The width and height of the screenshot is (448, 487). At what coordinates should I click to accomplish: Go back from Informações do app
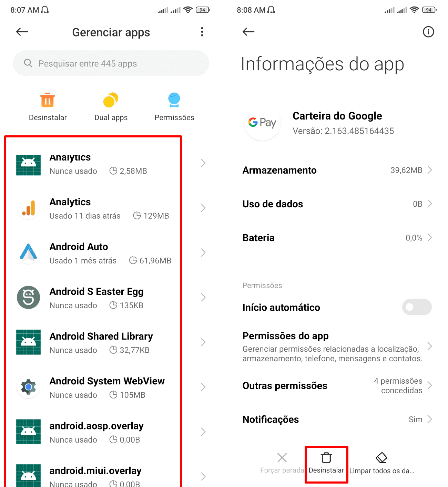pos(248,32)
